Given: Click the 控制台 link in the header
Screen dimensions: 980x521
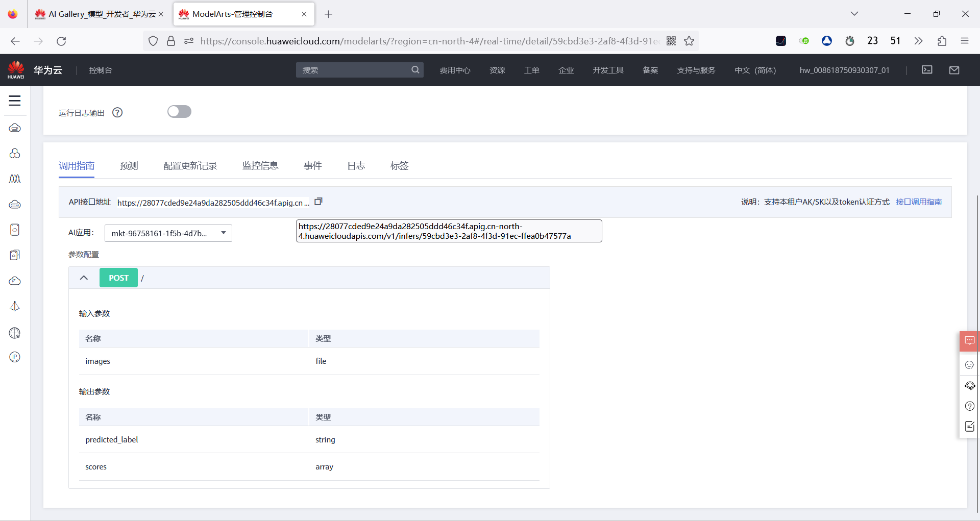Looking at the screenshot, I should coord(101,70).
